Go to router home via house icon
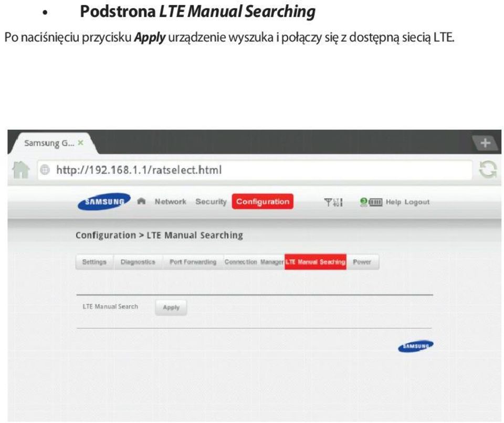Image resolution: width=504 pixels, height=423 pixels. coord(141,202)
